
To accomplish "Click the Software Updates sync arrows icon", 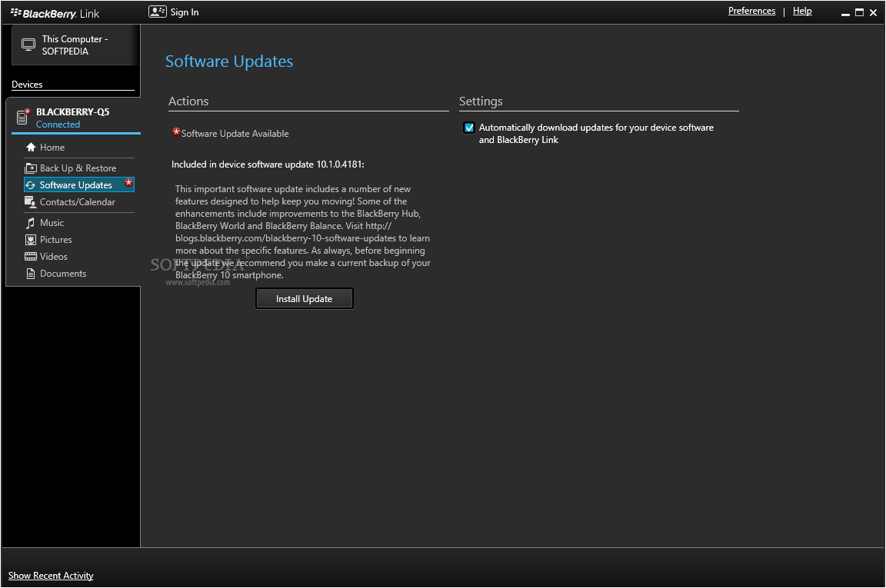I will pyautogui.click(x=31, y=185).
